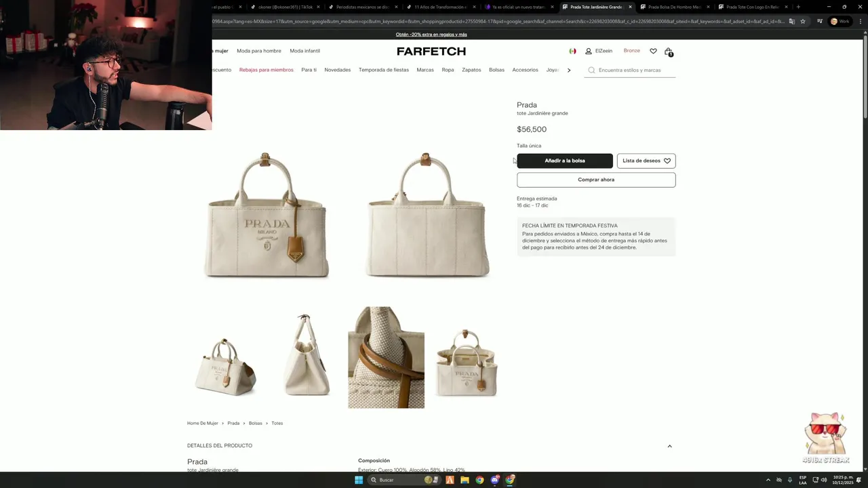Open the Moda para hombre section

259,51
